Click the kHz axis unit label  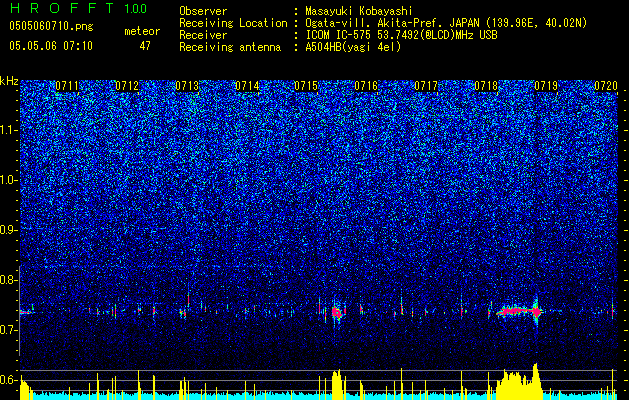(x=9, y=81)
